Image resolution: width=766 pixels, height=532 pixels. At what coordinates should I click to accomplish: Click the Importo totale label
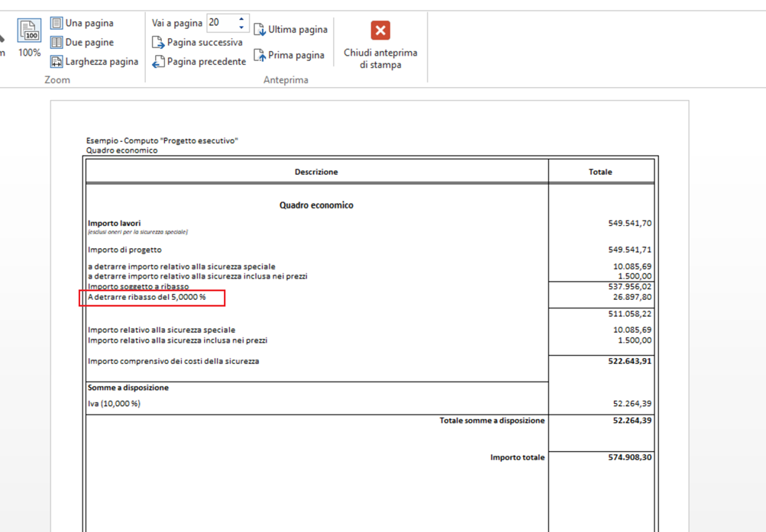point(517,457)
